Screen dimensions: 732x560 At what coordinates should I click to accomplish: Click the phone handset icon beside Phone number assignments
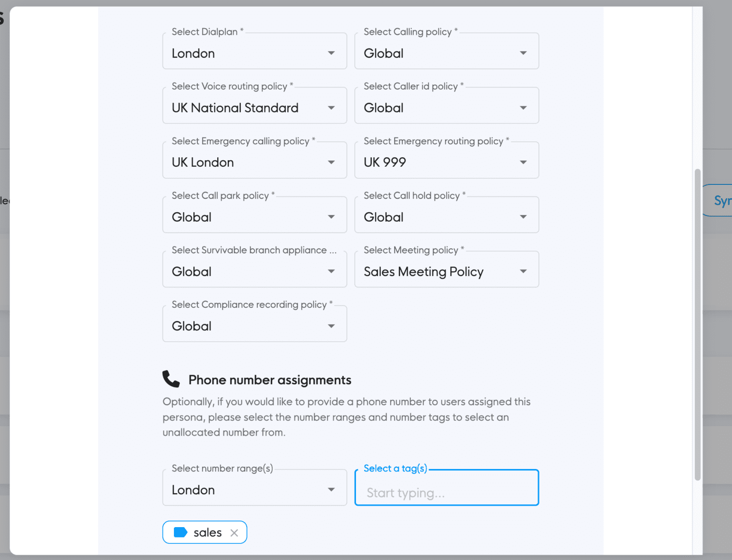171,379
